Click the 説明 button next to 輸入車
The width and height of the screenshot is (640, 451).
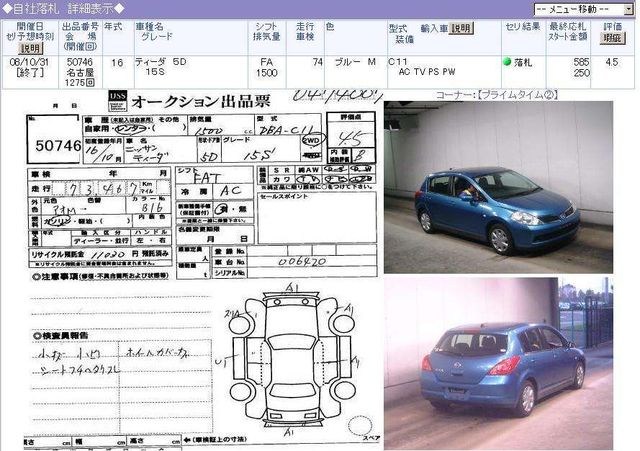460,29
